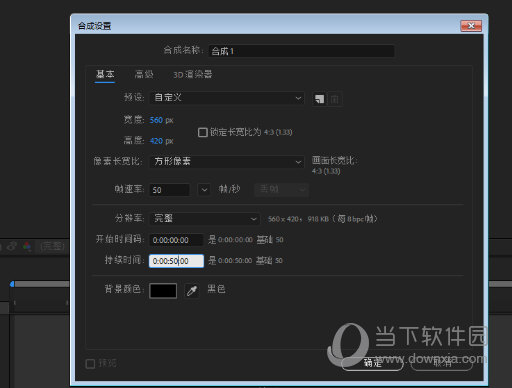Open the 预设 dropdown showing 自定义
The height and width of the screenshot is (388, 512).
click(227, 98)
